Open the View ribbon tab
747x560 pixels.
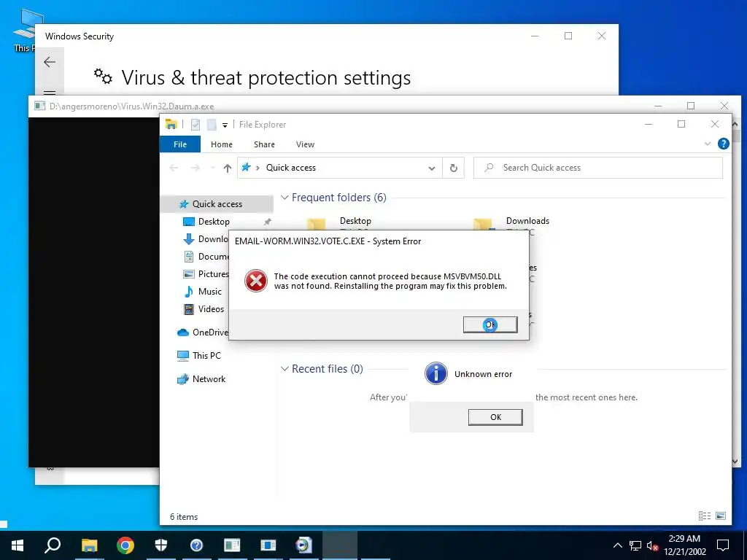tap(305, 144)
